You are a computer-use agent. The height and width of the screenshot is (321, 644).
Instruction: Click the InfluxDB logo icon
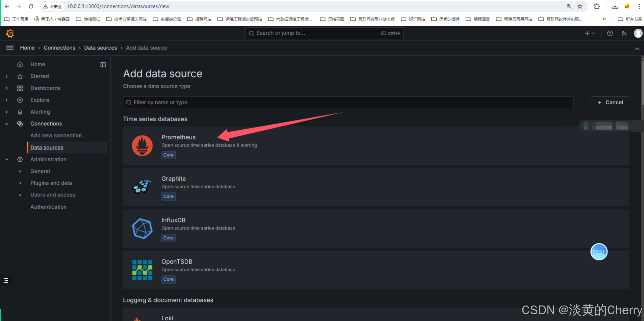(x=142, y=229)
